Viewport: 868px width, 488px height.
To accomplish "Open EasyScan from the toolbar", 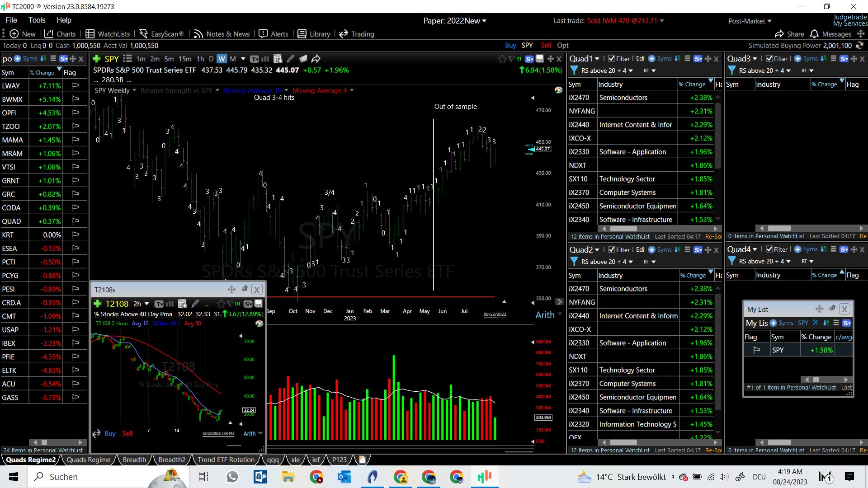I will coord(161,34).
